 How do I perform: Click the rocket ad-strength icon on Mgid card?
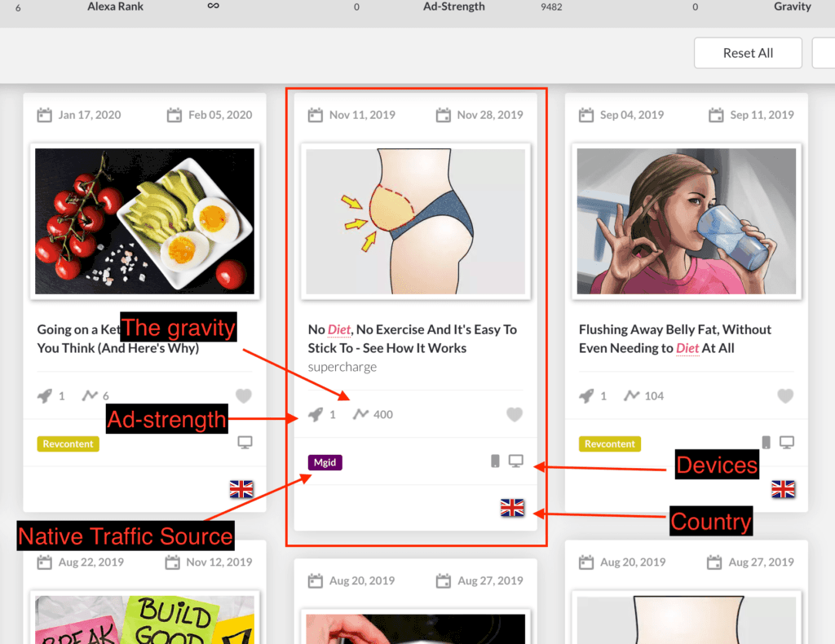coord(316,415)
